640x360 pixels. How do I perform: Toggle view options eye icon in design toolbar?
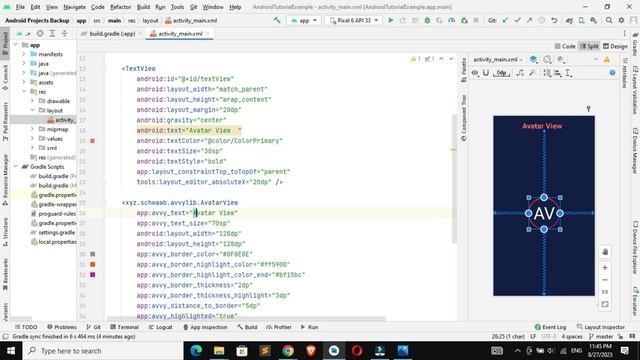(x=475, y=73)
